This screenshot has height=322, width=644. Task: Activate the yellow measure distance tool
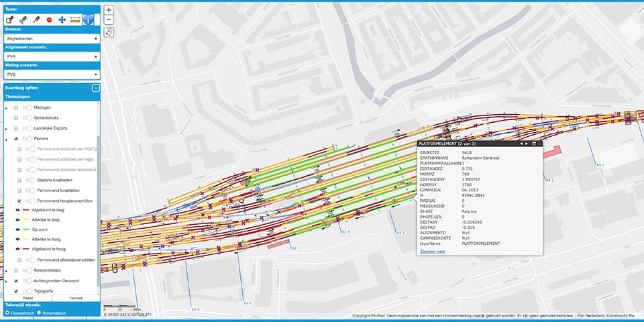tap(75, 19)
